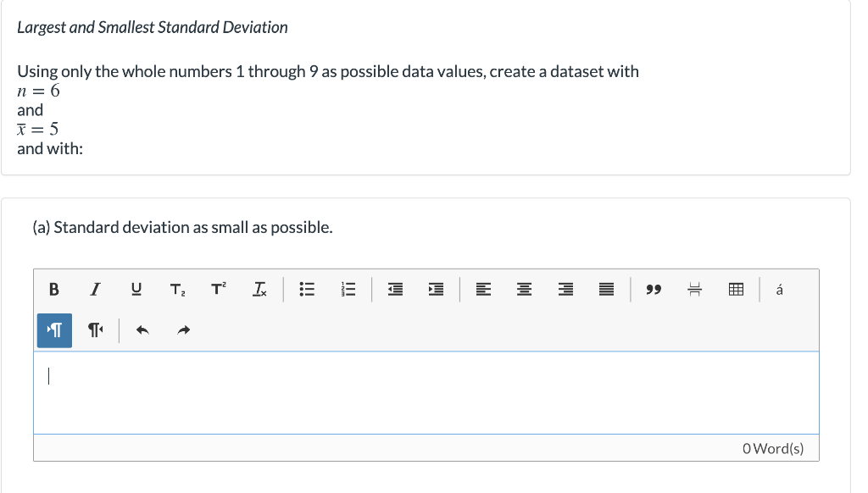Screen dimensions: 868x493
Task: Select the superscript icon
Action: pyautogui.click(x=218, y=289)
